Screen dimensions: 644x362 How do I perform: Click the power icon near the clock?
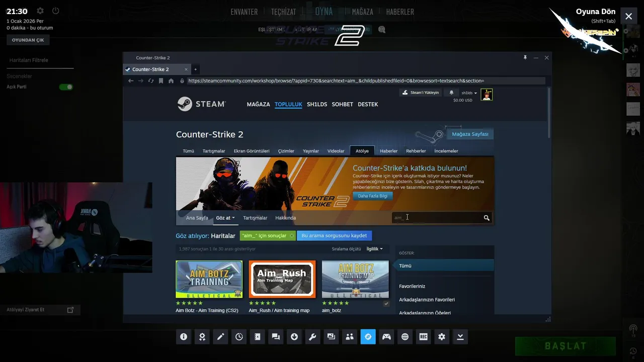click(56, 11)
